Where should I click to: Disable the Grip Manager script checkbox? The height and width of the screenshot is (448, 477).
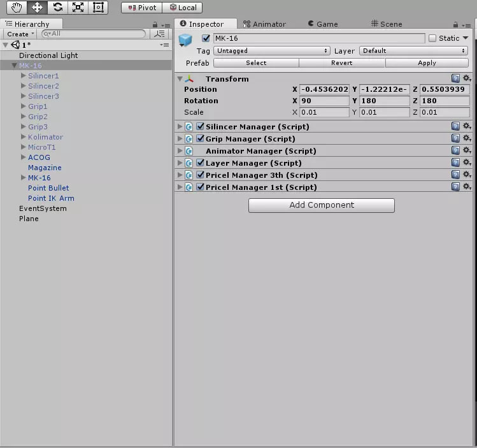tap(200, 138)
